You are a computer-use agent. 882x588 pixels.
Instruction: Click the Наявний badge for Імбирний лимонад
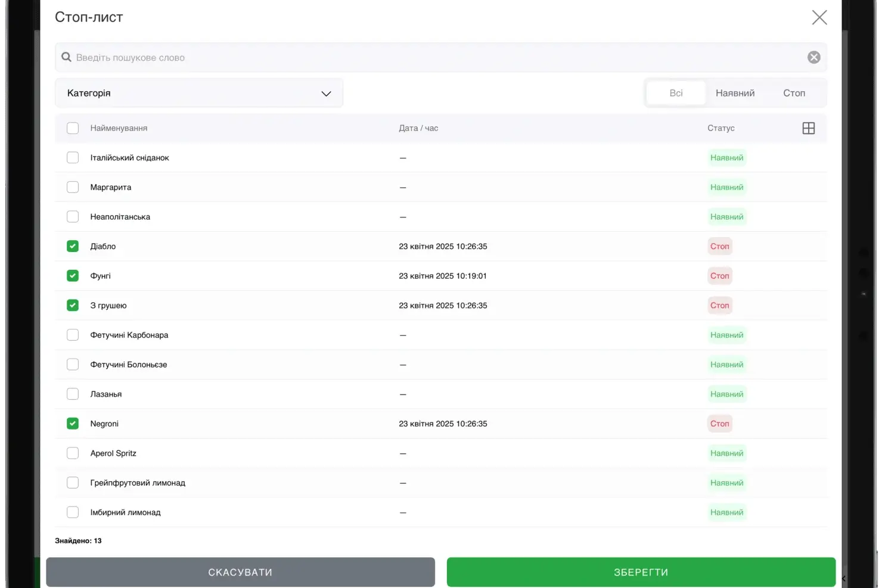[727, 512]
